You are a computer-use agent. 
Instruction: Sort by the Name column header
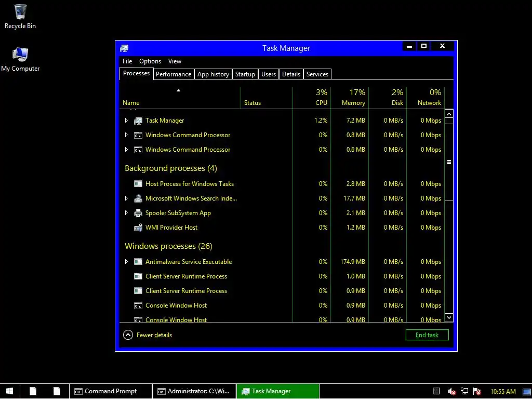pos(180,98)
